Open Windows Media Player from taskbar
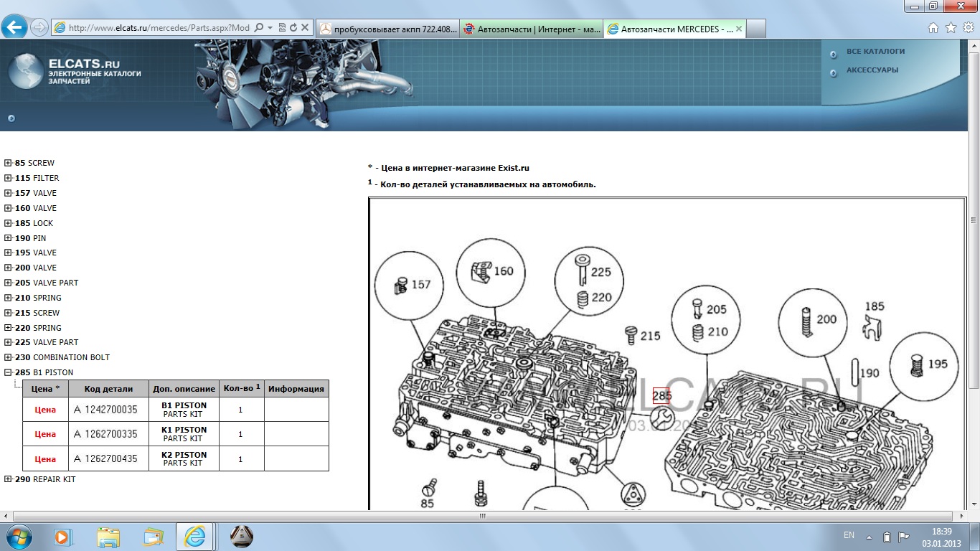The height and width of the screenshot is (551, 980). pyautogui.click(x=63, y=536)
